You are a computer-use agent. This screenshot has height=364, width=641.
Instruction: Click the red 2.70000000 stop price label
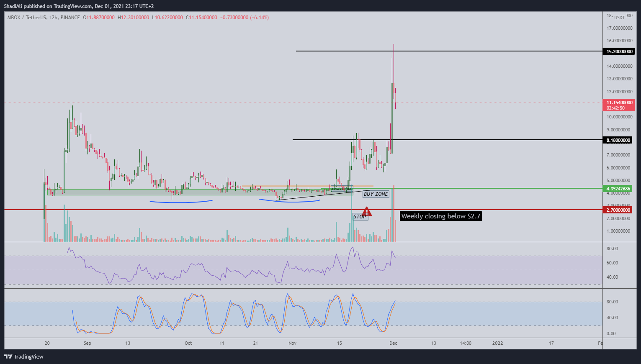coord(617,210)
